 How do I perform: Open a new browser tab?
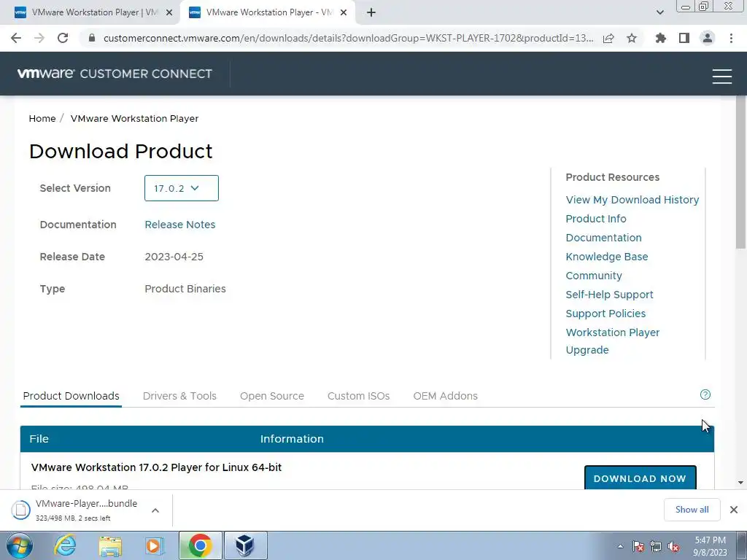pos(371,12)
